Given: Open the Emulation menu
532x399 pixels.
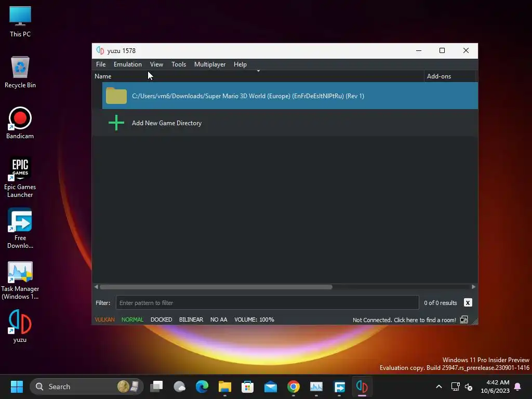Looking at the screenshot, I should tap(128, 64).
